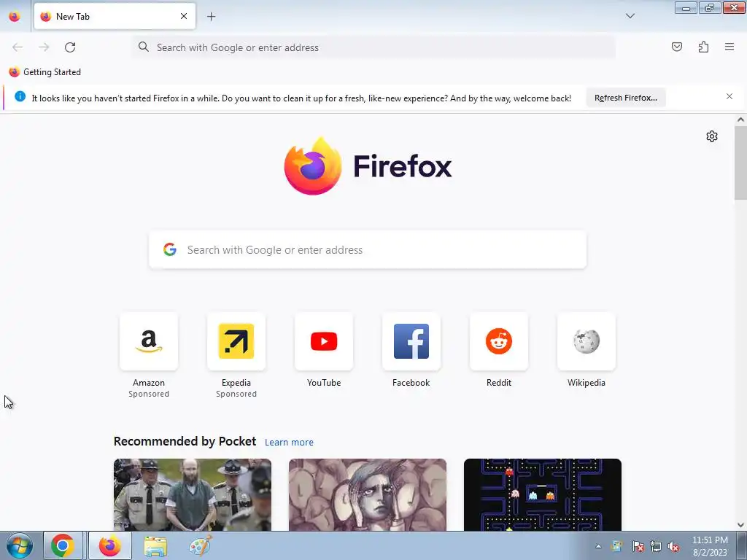Click Learn more Pocket link
This screenshot has width=747, height=560.
289,443
